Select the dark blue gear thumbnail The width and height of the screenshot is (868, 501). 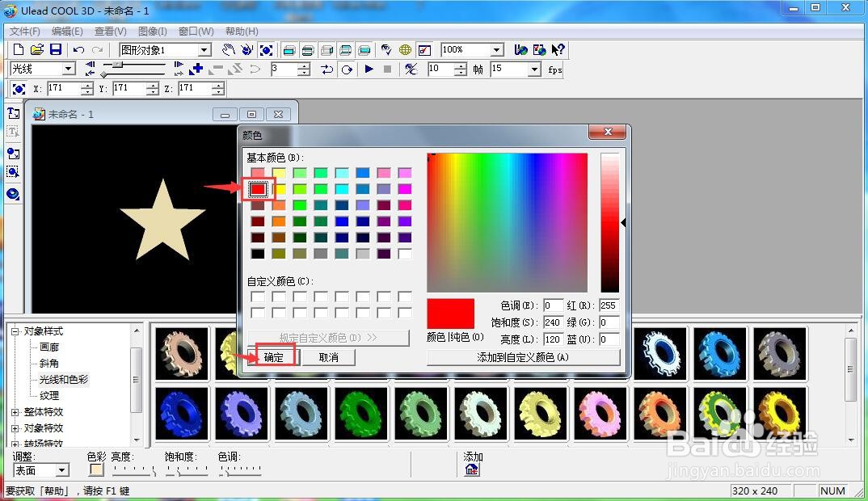click(x=182, y=413)
